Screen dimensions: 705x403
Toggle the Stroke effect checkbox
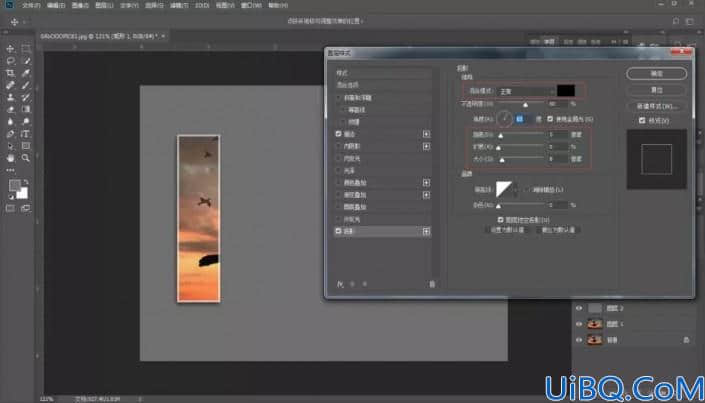tap(338, 134)
